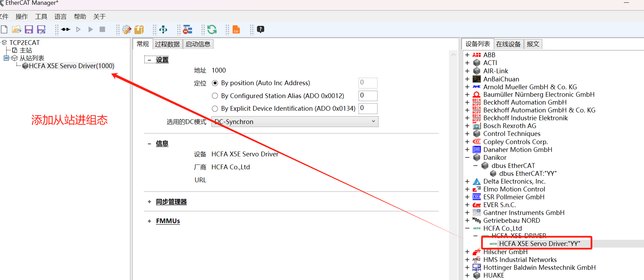
Task: Create a new project file
Action: tap(4, 30)
